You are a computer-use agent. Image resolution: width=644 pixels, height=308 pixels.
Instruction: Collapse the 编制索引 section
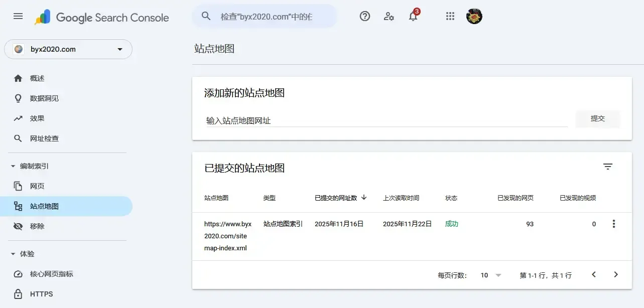(13, 166)
